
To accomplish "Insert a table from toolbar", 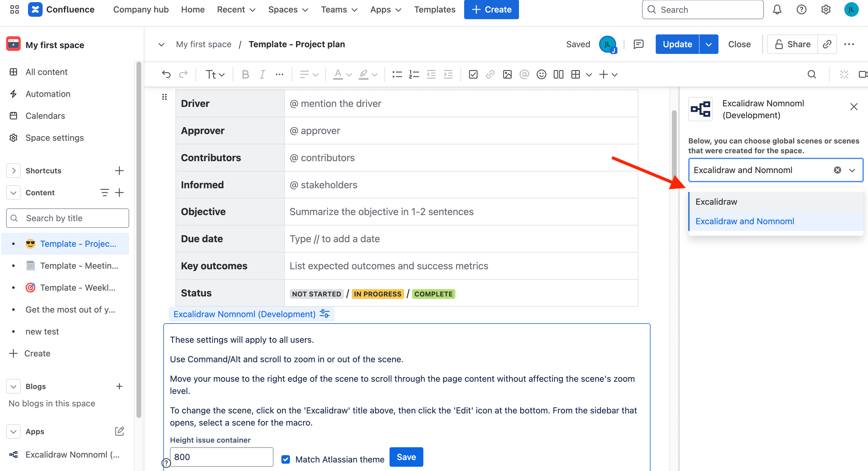I will (x=576, y=75).
